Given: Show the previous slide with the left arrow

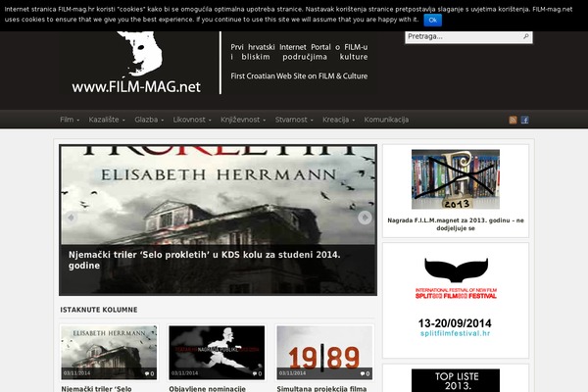Looking at the screenshot, I should pos(71,218).
